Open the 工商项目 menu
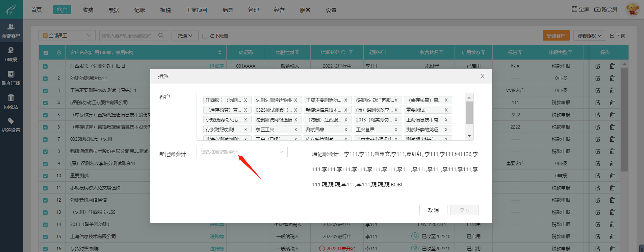 click(x=197, y=10)
